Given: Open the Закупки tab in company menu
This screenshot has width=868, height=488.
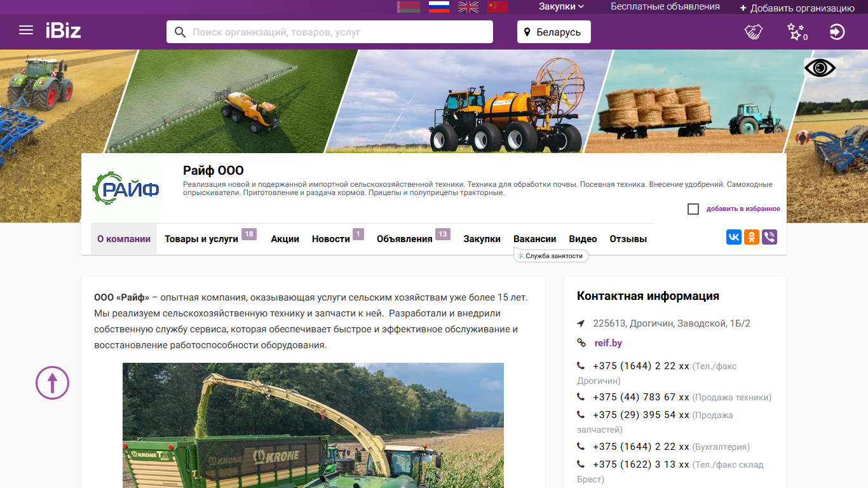Looking at the screenshot, I should tap(482, 239).
